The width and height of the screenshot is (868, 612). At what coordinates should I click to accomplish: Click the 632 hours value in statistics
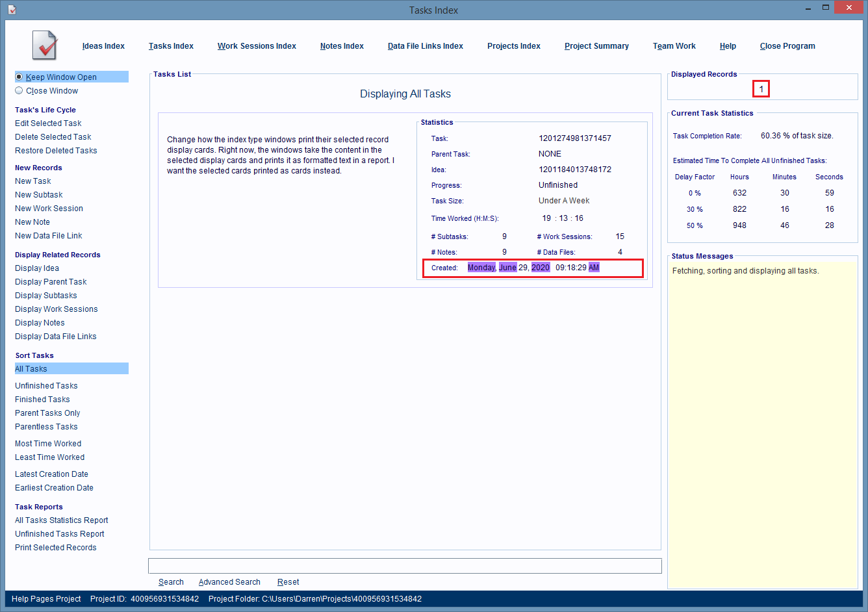(x=739, y=193)
